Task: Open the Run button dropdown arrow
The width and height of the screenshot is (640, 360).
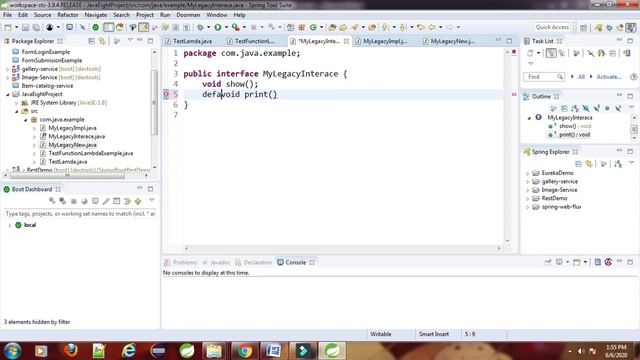Action: [226, 27]
